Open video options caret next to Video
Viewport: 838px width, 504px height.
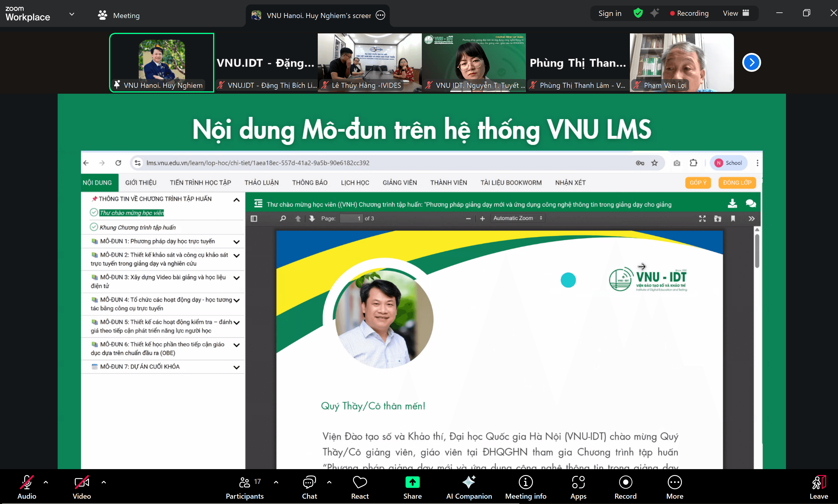coord(103,482)
